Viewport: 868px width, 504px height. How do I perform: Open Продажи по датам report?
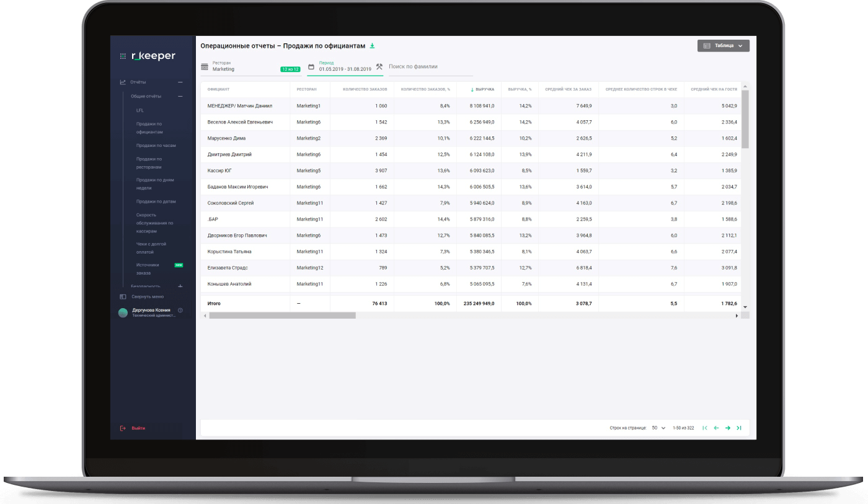[x=156, y=201]
